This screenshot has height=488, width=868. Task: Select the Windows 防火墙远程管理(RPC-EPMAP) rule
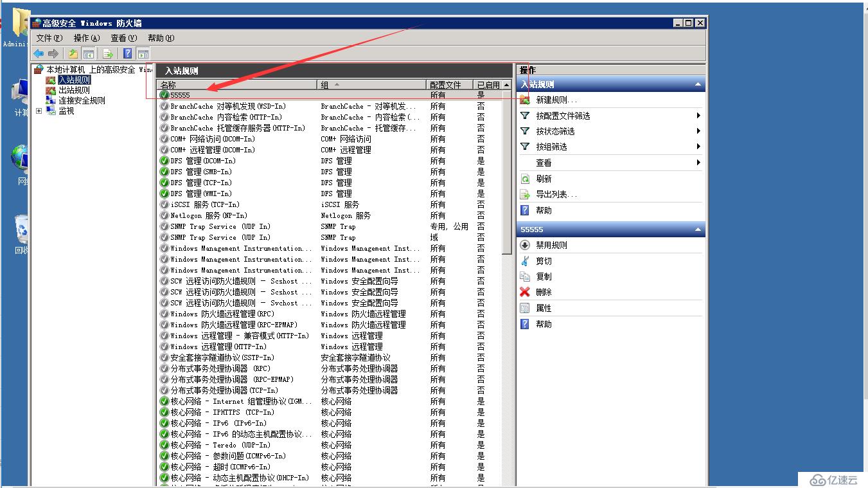click(x=330, y=325)
